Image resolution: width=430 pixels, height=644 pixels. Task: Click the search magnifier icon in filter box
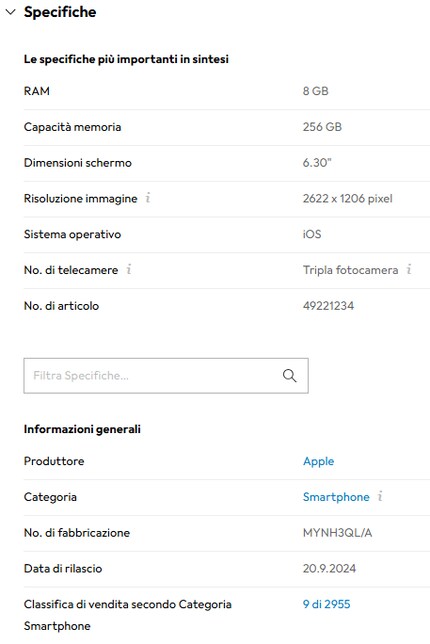click(x=290, y=375)
